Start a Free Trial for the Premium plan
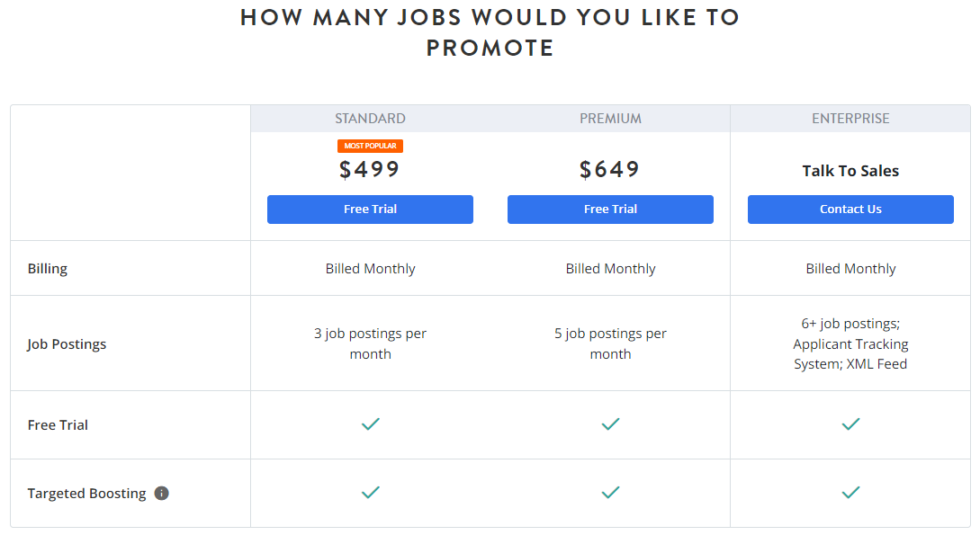Image resolution: width=980 pixels, height=535 pixels. [610, 209]
